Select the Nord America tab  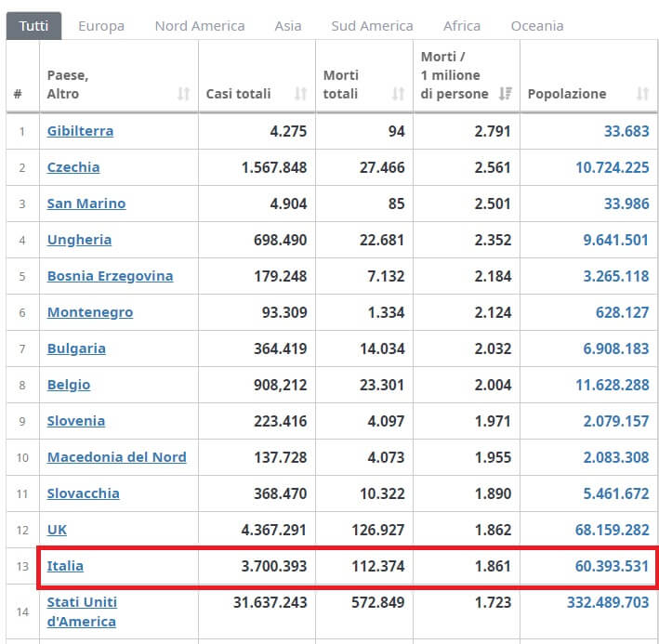coord(200,26)
